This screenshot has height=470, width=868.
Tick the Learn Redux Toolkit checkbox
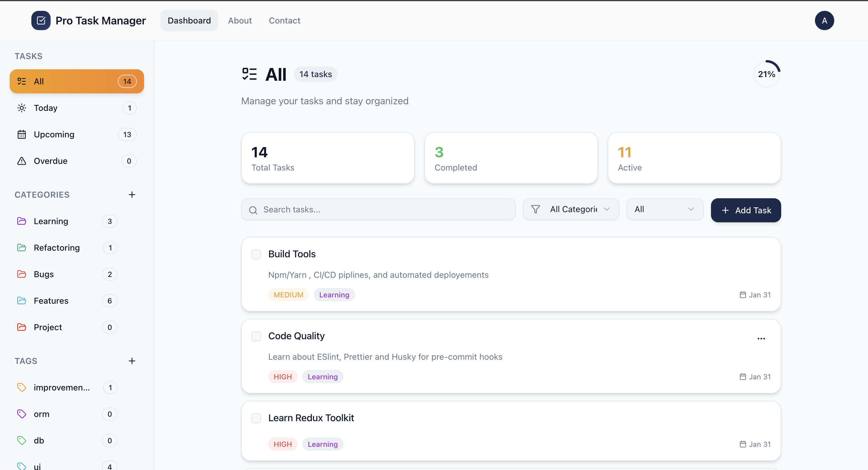[256, 418]
